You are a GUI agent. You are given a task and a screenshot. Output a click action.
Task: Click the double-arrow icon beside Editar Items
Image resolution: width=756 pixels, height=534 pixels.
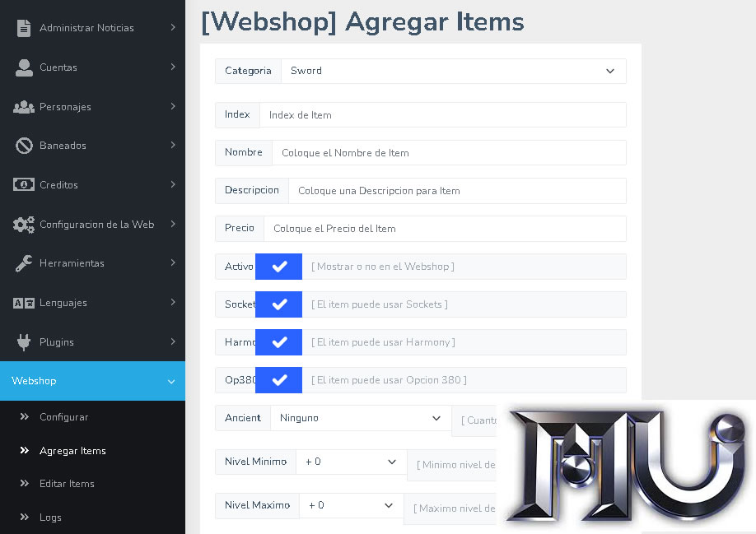tap(25, 483)
